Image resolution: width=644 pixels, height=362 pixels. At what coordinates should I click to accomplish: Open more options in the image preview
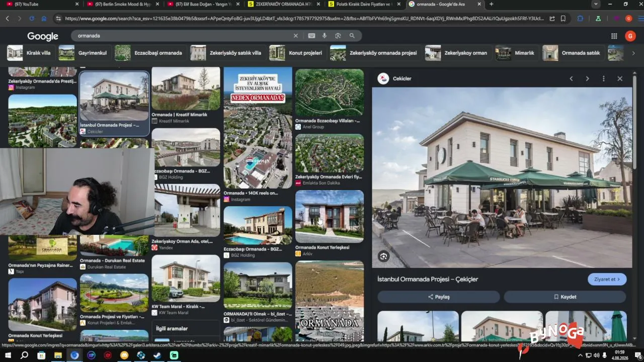pos(604,78)
